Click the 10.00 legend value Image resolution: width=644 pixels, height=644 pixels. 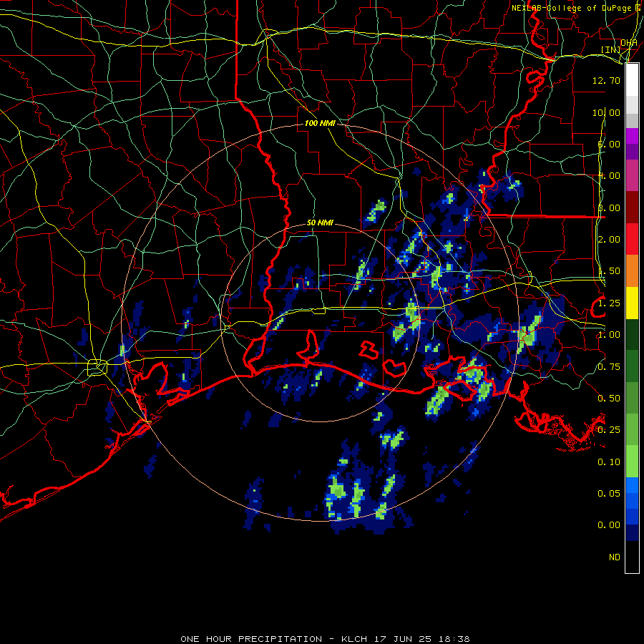(606, 112)
